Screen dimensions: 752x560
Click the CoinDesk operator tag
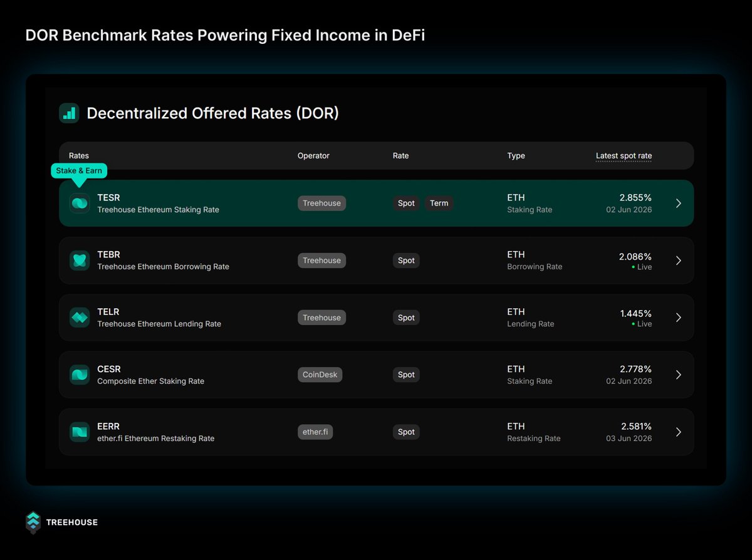(320, 375)
